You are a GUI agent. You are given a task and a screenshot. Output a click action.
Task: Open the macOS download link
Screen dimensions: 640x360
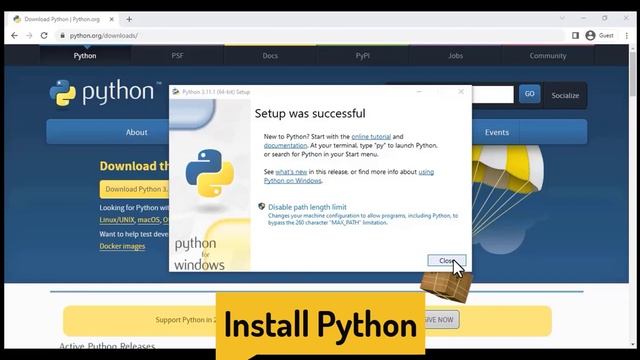point(149,220)
